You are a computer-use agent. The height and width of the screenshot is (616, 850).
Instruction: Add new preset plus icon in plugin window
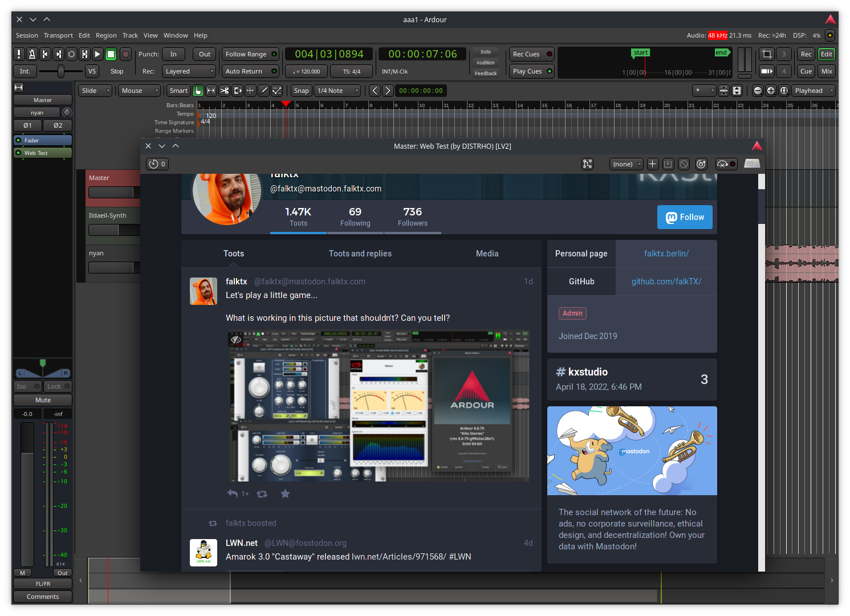[653, 164]
